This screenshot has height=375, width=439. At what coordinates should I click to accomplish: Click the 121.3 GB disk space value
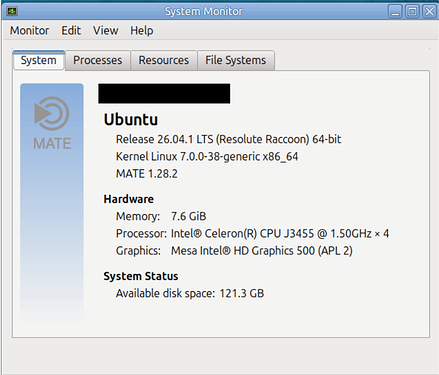[x=242, y=294]
